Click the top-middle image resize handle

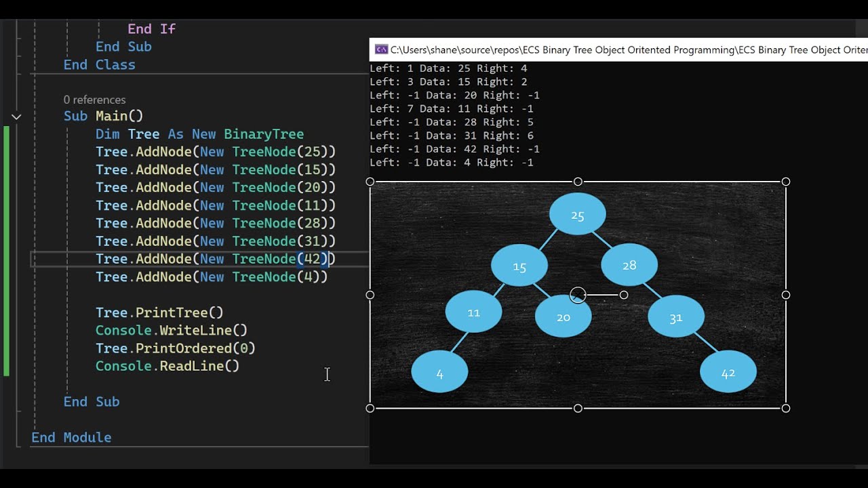(x=578, y=182)
